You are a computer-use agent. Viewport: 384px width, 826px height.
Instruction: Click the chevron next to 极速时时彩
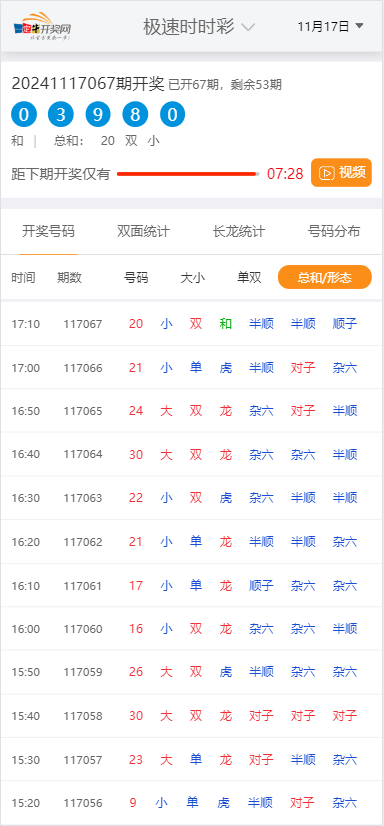(248, 27)
